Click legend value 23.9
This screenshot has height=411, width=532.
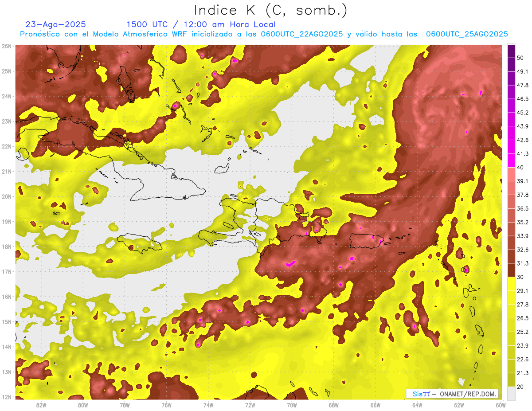522,345
